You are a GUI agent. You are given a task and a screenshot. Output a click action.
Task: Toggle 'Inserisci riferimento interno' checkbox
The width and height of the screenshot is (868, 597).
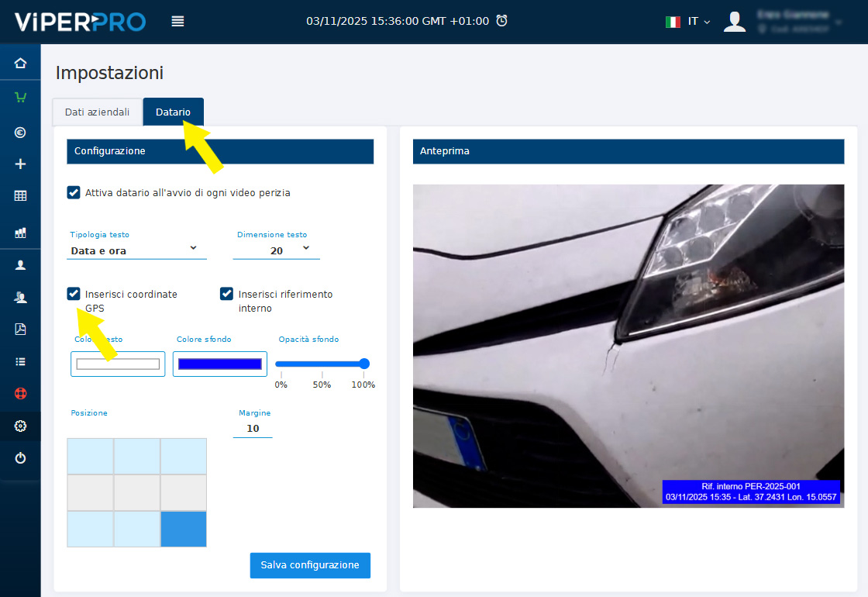tap(226, 294)
